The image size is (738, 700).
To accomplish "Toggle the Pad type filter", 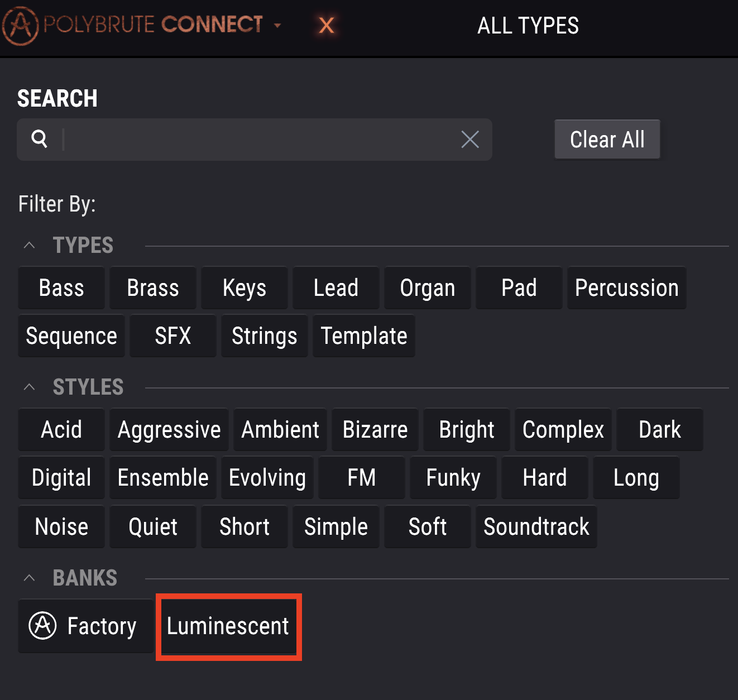I will pos(519,288).
